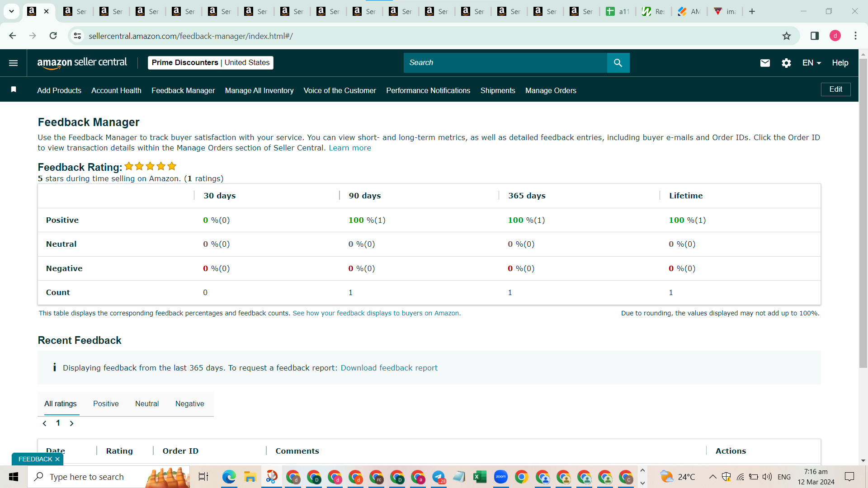
Task: Click the Windows taskbar search box
Action: (x=108, y=477)
